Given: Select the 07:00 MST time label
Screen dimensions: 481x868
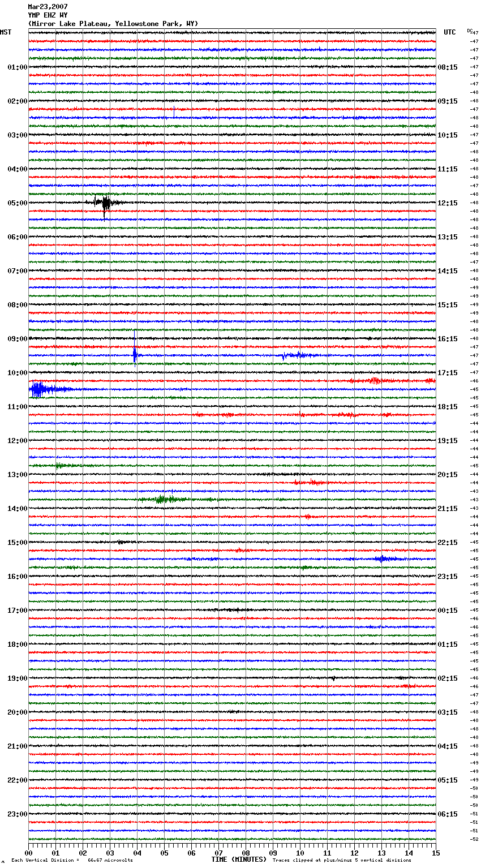Looking at the screenshot, I should click(17, 271).
